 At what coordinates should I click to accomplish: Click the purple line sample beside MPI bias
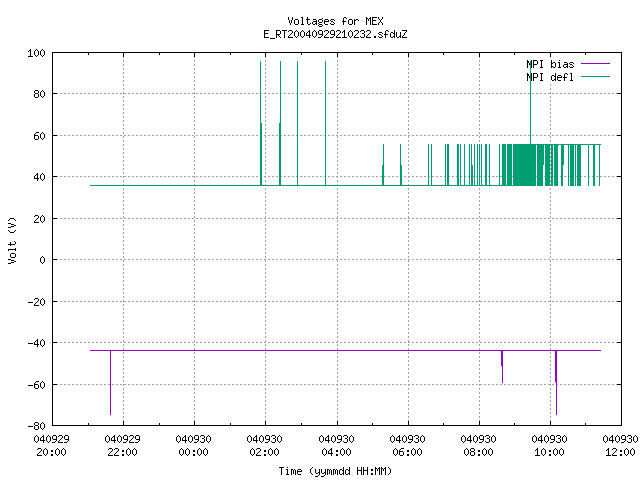click(x=596, y=64)
